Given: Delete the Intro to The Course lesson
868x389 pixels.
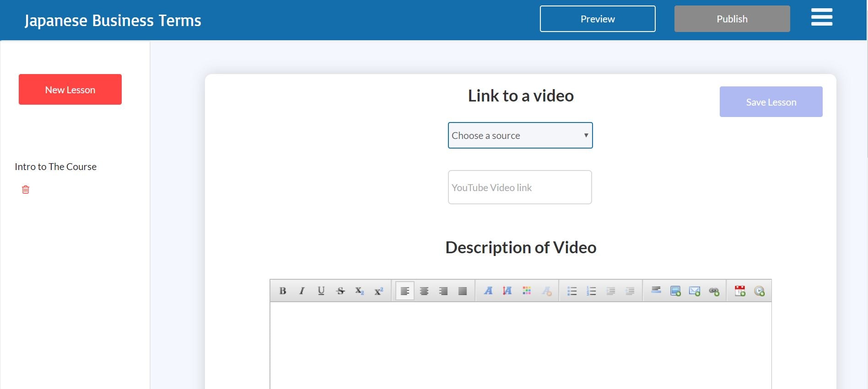Looking at the screenshot, I should [26, 189].
